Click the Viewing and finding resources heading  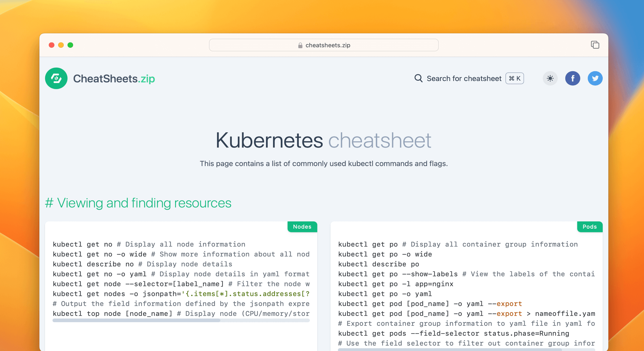click(138, 203)
